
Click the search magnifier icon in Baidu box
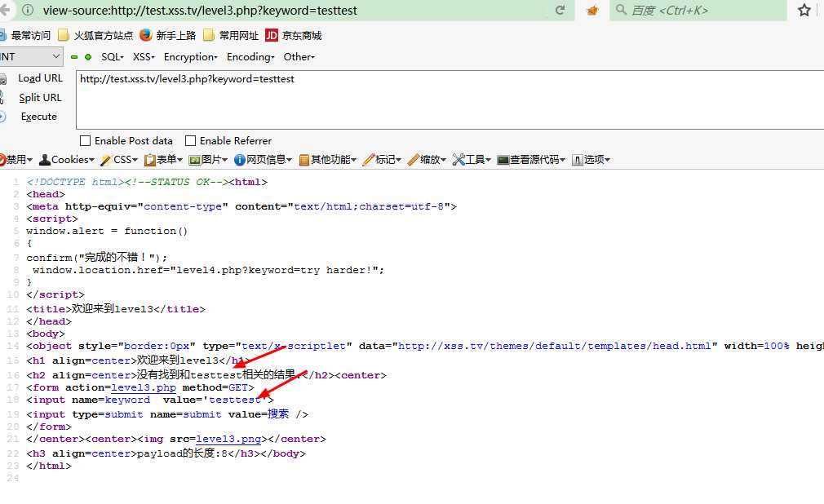point(621,10)
